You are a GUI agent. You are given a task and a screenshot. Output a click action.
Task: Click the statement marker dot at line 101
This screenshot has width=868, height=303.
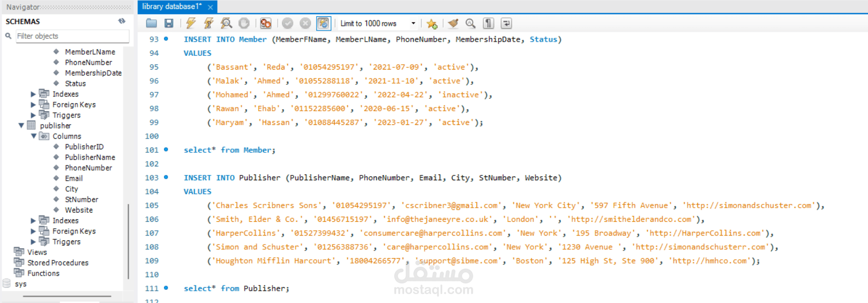166,150
